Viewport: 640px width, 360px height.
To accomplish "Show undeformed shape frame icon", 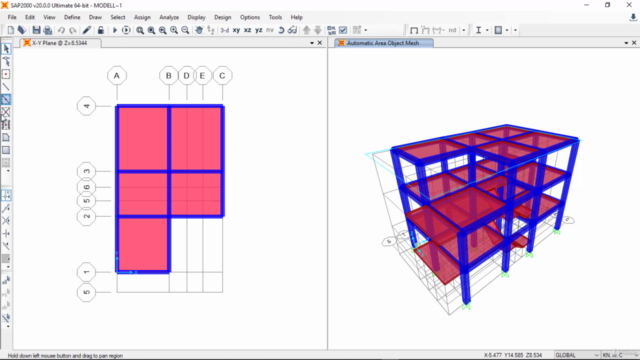I will tap(414, 30).
